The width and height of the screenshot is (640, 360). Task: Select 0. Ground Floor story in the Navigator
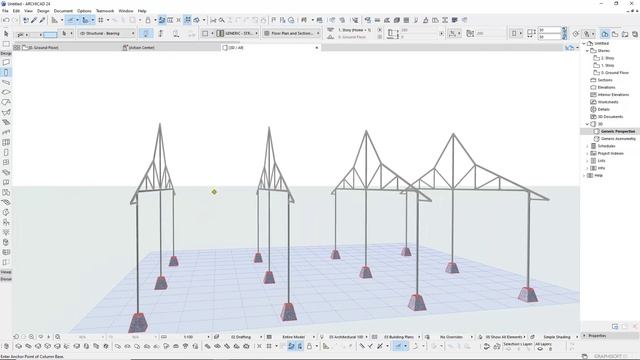pos(614,73)
